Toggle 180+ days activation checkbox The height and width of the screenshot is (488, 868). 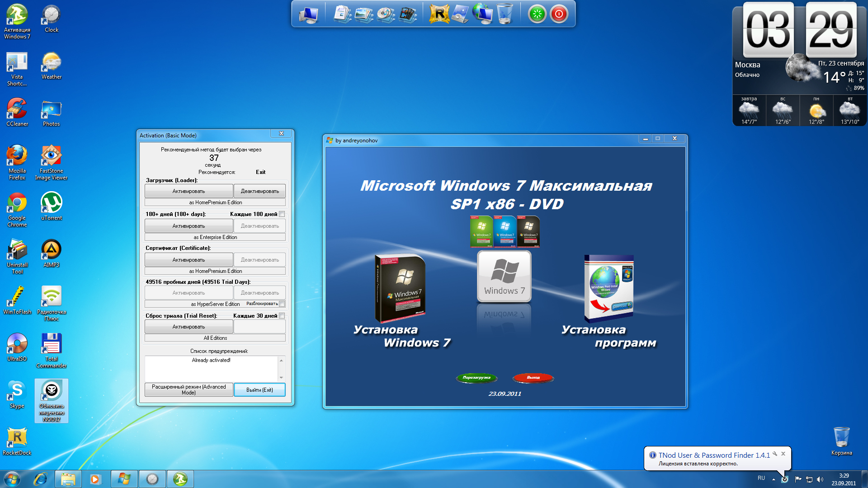282,214
